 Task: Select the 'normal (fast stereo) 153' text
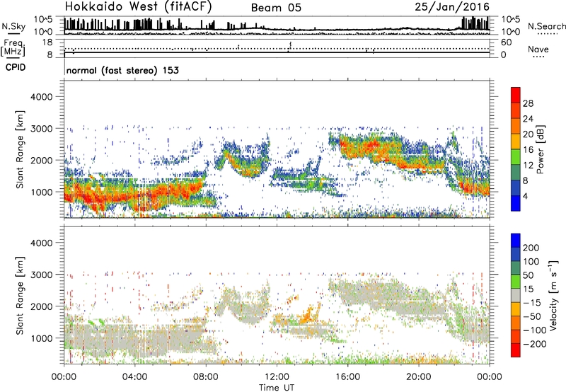pyautogui.click(x=122, y=70)
